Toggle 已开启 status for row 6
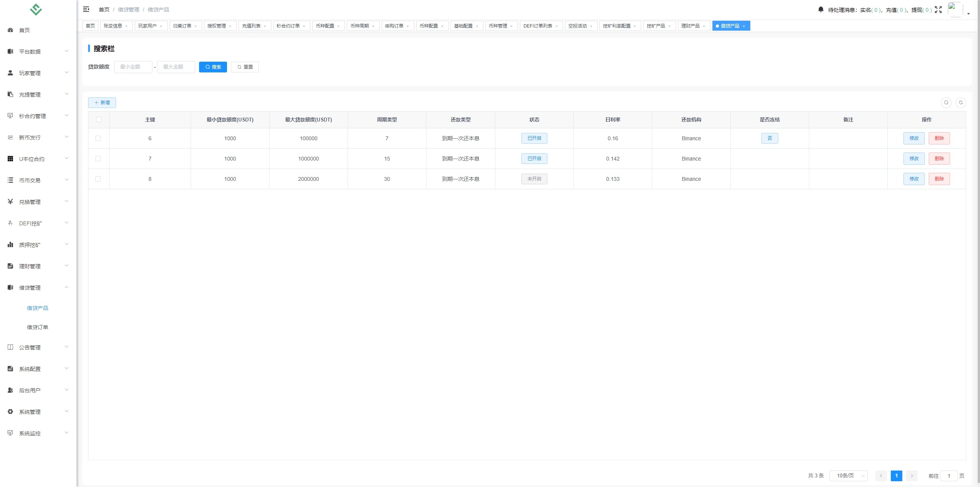980x487 pixels. tap(534, 138)
